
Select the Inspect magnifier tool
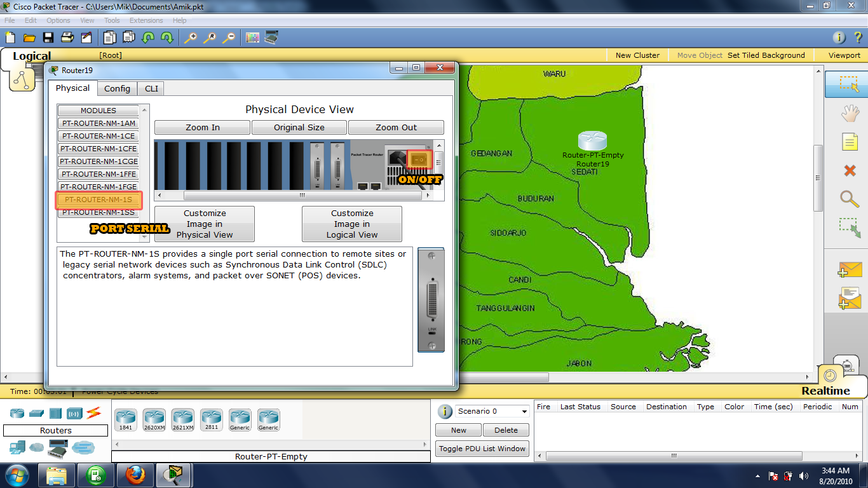click(850, 198)
